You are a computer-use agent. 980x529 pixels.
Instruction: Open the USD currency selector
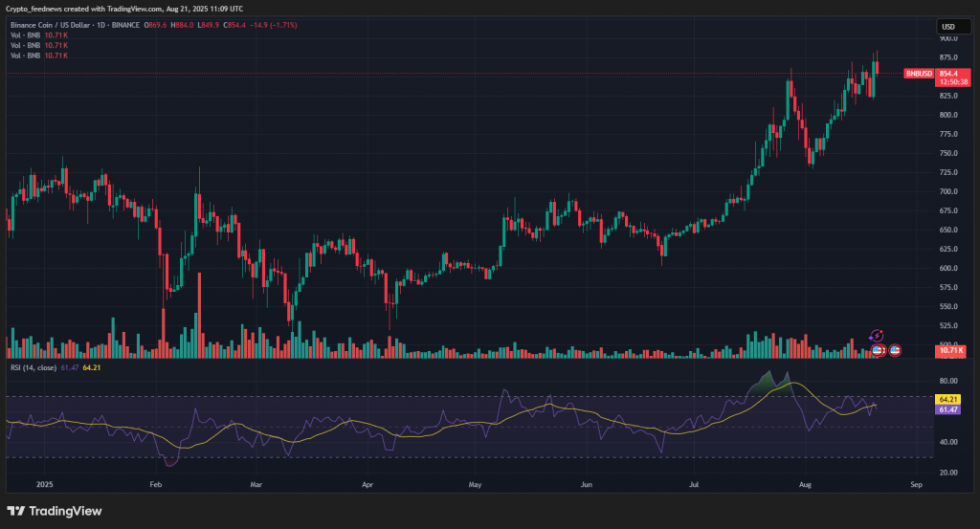[948, 27]
